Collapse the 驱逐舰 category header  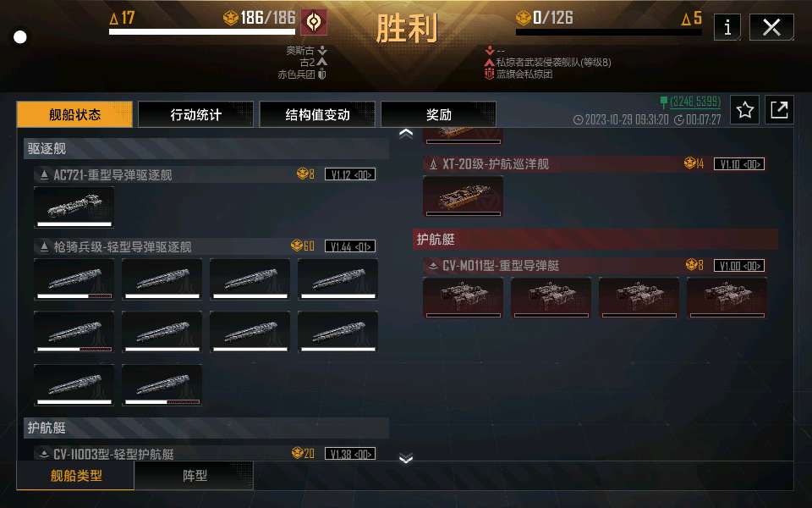[x=206, y=149]
